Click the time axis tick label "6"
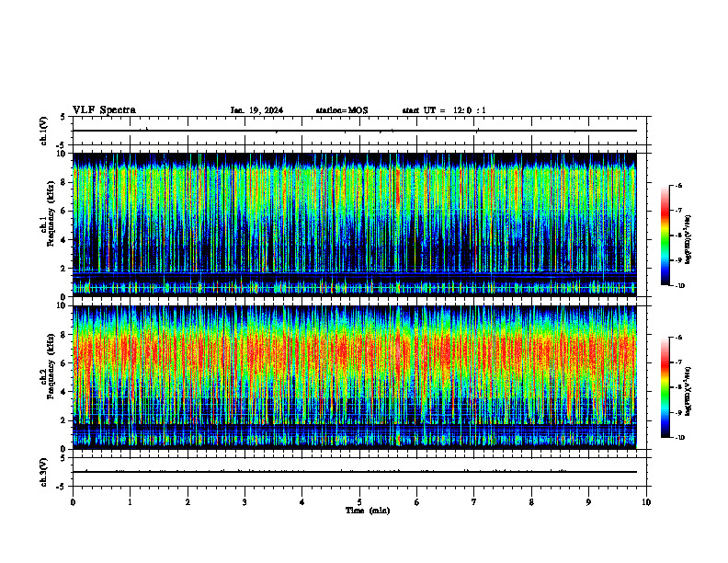728x563 pixels. (417, 502)
